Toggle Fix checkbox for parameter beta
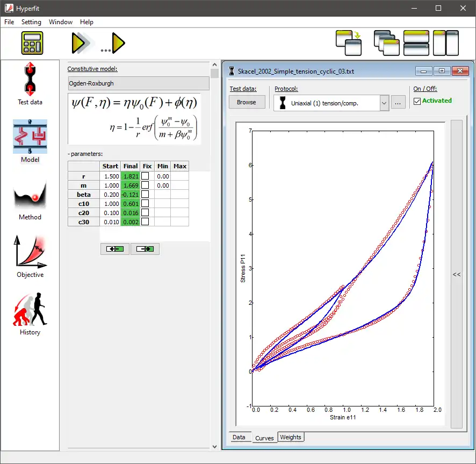The width and height of the screenshot is (476, 464). click(145, 194)
